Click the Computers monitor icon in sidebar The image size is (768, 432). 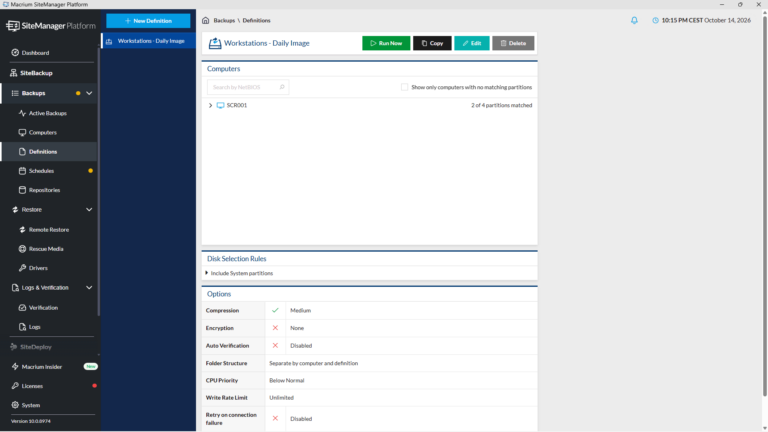coord(22,132)
